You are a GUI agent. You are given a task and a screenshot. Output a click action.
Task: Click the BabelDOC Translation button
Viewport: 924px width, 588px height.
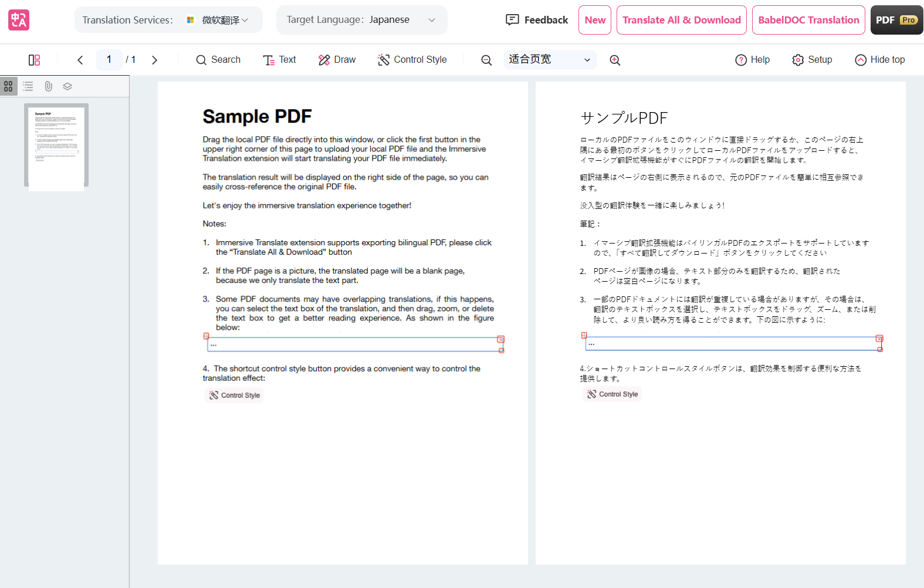808,20
